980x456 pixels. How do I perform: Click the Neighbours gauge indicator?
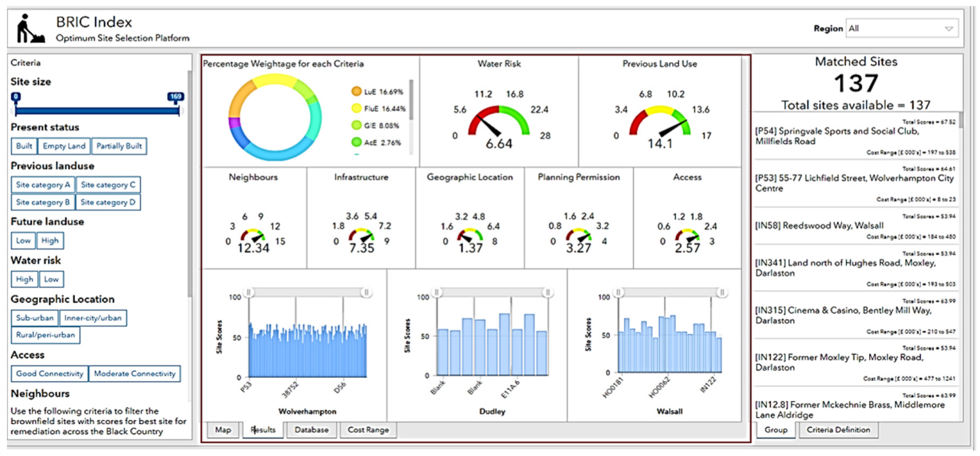[253, 236]
